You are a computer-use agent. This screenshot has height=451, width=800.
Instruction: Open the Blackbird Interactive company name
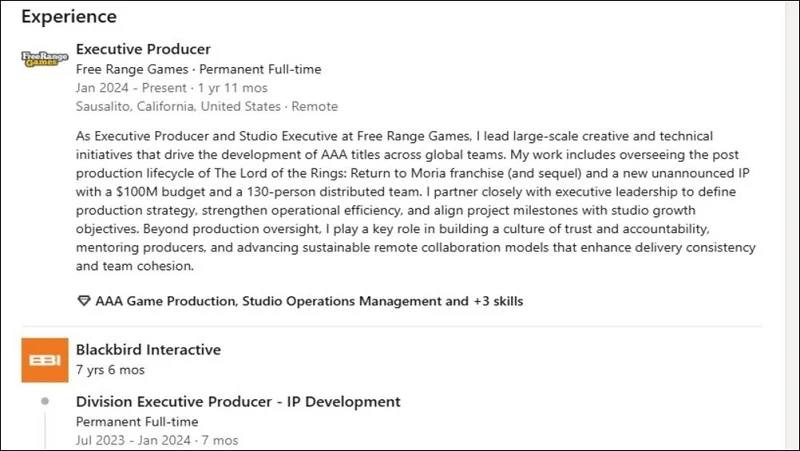coord(148,350)
